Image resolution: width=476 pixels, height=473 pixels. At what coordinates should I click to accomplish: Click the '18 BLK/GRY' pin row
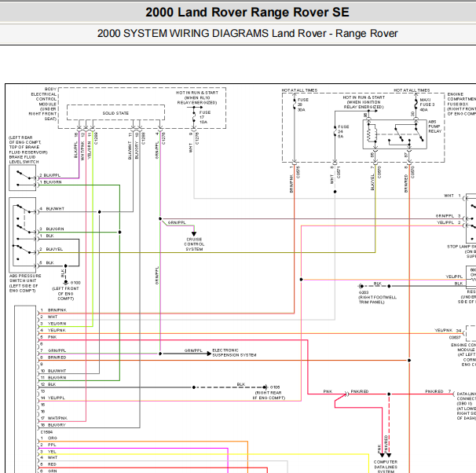(x=53, y=425)
